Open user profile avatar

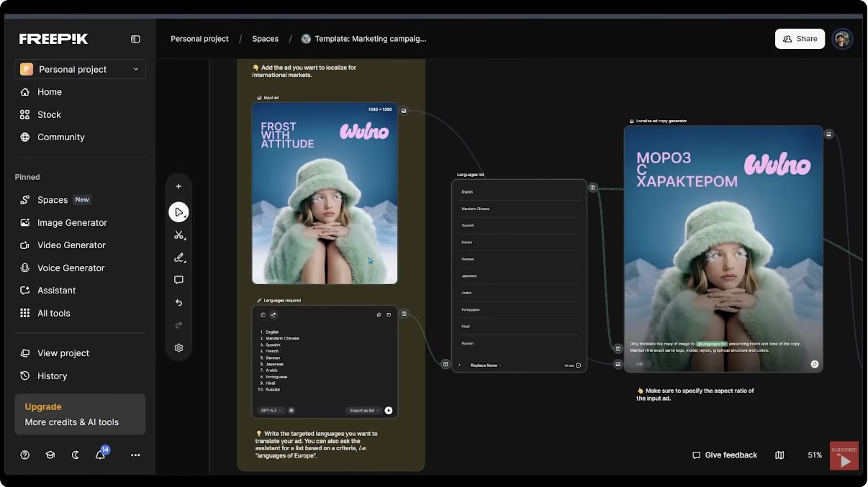[842, 39]
